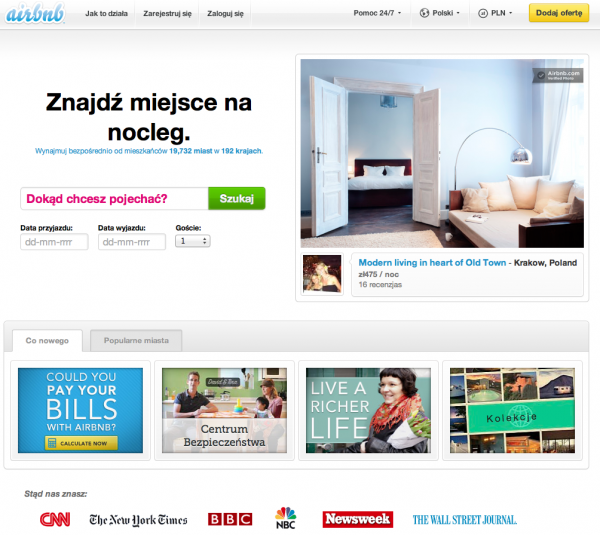Click the zł currency icon beside PLN
The image size is (600, 535).
[x=483, y=13]
